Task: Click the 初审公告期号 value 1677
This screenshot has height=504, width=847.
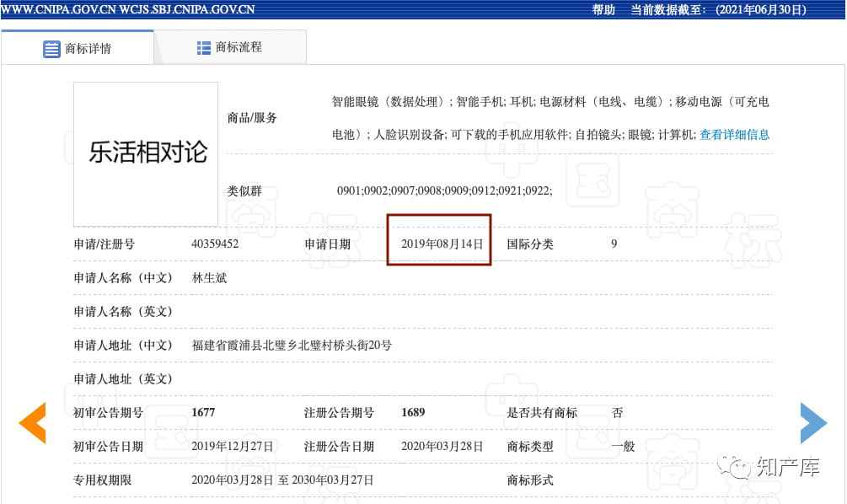Action: coord(204,413)
